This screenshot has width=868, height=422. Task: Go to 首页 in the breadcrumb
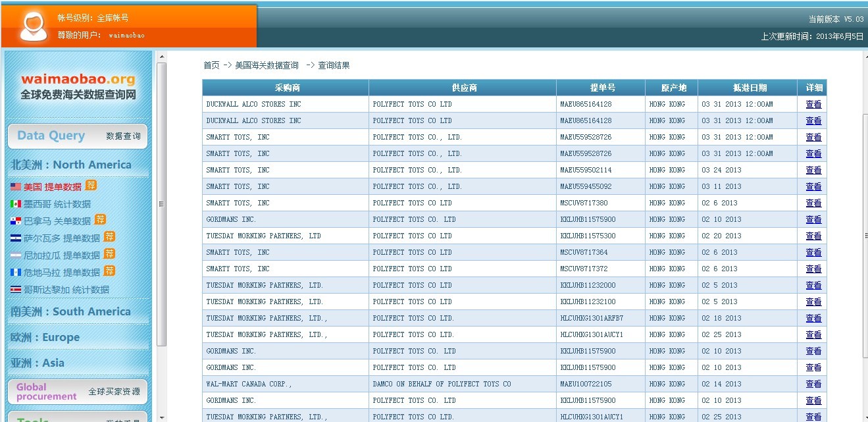pyautogui.click(x=211, y=65)
